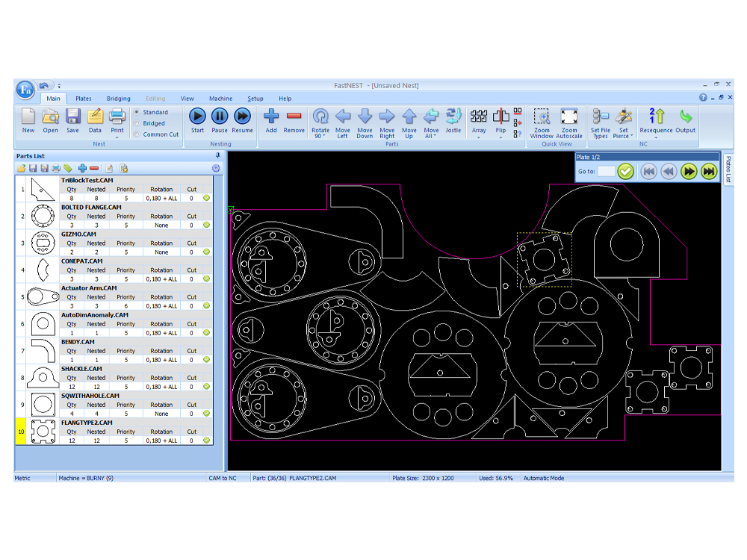Select the FLANGTYPE2.CAM part row thumbnail
Viewport: 747px width, 560px height.
click(x=43, y=432)
